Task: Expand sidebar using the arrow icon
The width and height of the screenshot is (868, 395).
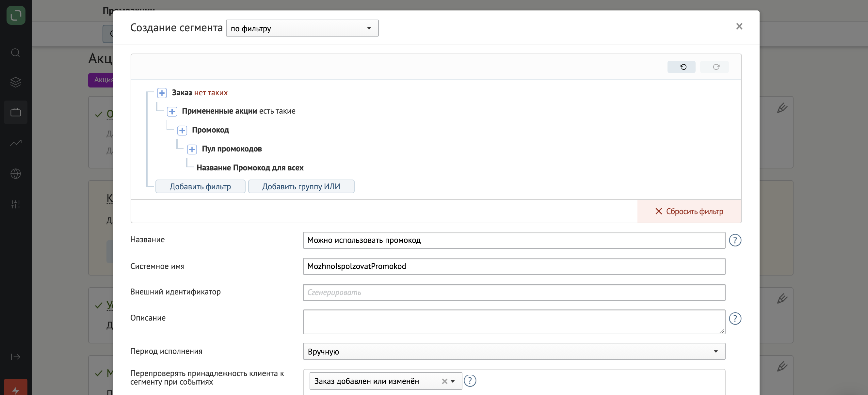Action: (x=15, y=356)
